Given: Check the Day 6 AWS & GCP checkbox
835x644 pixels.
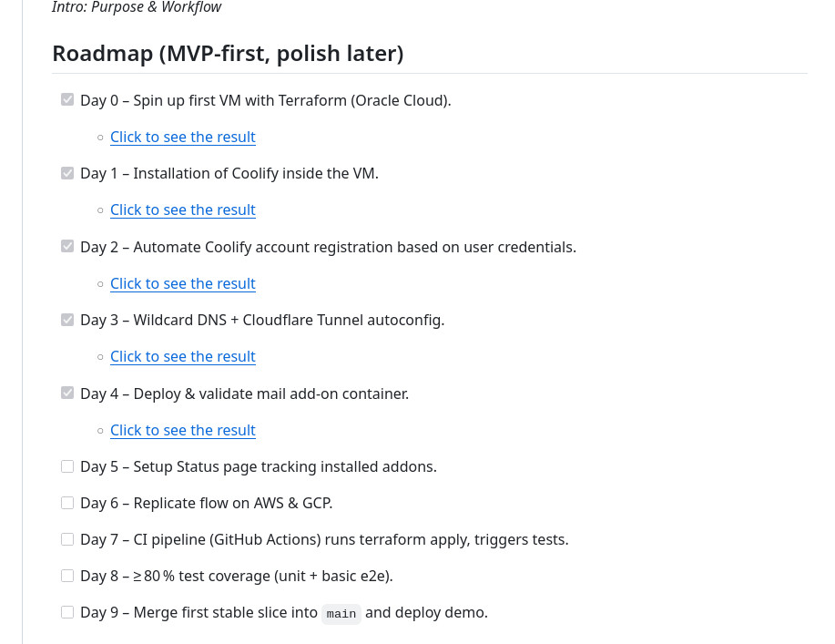Looking at the screenshot, I should 67,503.
